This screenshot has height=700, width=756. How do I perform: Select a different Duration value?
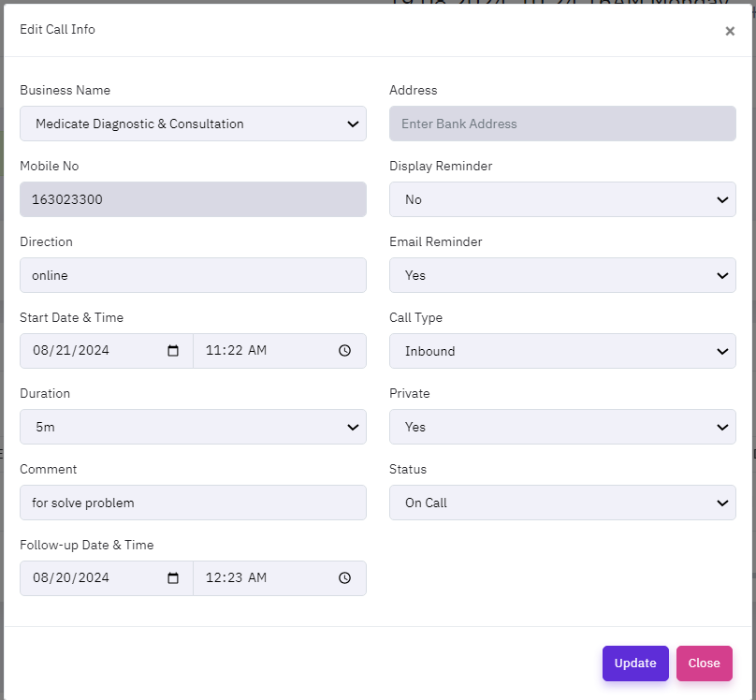click(x=193, y=427)
